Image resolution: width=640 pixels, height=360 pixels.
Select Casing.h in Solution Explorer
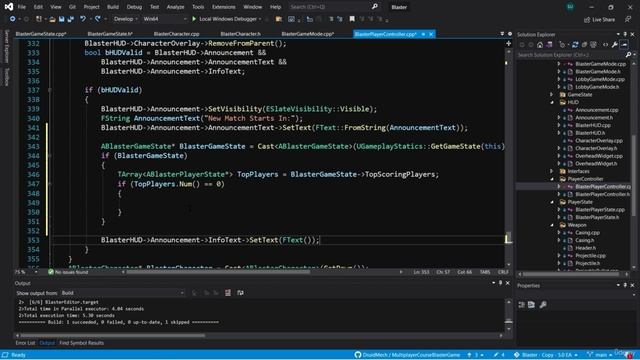584,240
